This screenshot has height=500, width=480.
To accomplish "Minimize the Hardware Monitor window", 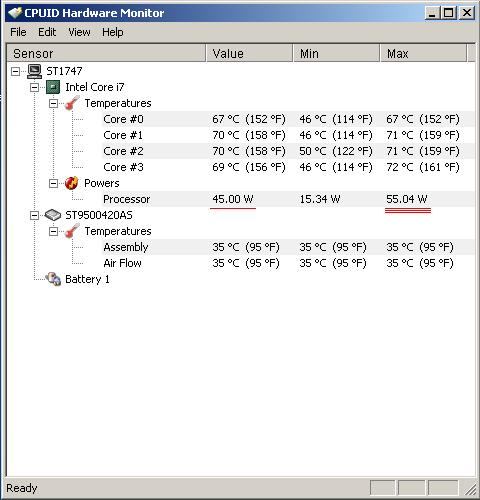I will (x=432, y=13).
